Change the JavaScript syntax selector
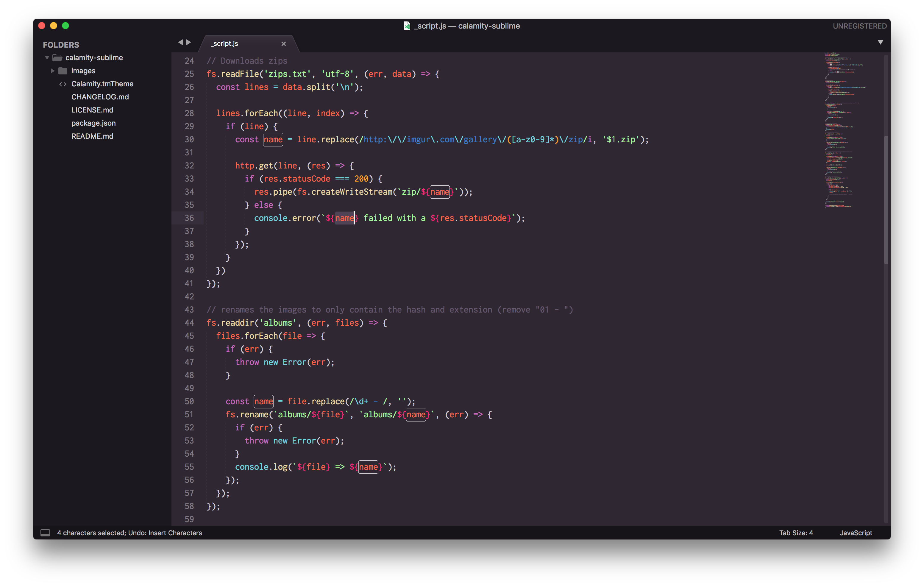 click(x=856, y=533)
